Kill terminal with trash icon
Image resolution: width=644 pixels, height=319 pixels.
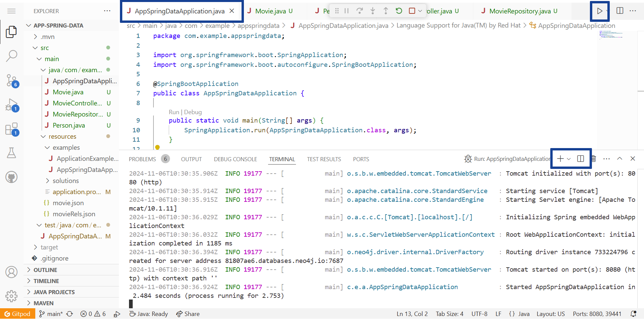click(594, 158)
